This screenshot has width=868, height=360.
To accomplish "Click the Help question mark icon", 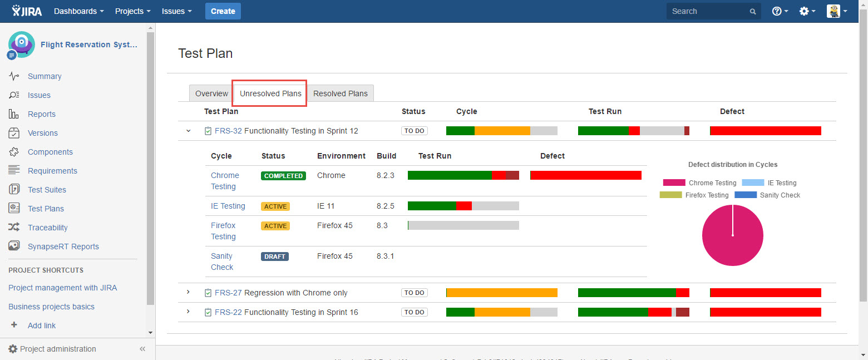I will pos(777,11).
